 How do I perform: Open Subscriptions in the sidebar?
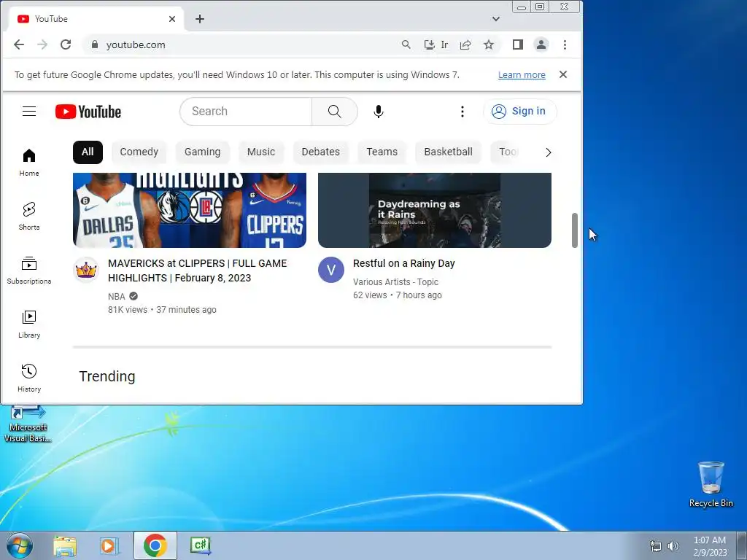(29, 270)
